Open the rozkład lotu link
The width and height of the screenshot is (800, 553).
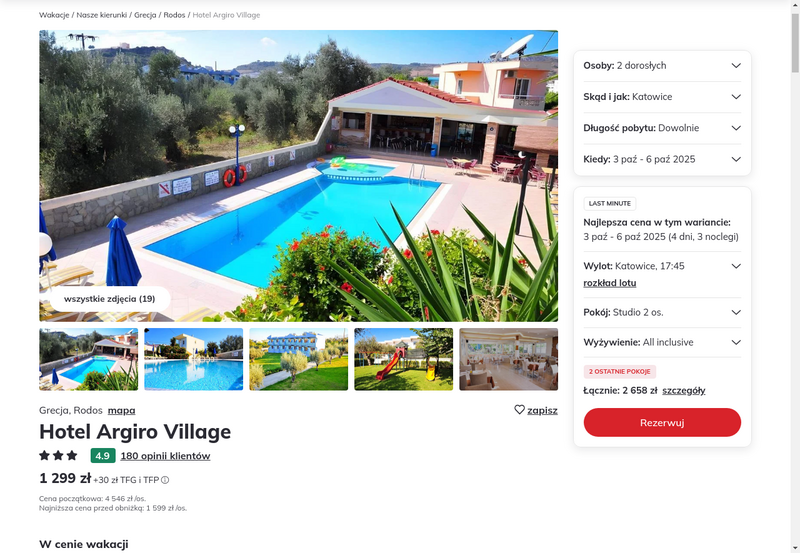coord(610,283)
